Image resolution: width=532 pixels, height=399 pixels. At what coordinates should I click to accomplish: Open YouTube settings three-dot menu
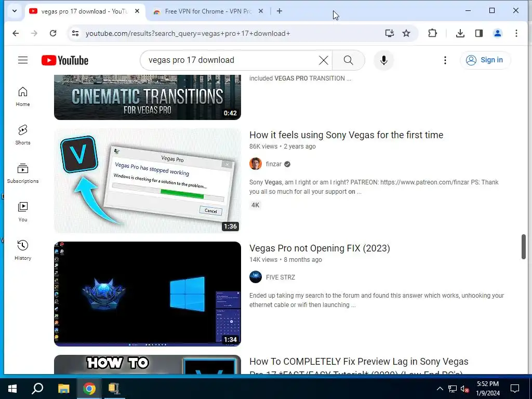pyautogui.click(x=445, y=60)
